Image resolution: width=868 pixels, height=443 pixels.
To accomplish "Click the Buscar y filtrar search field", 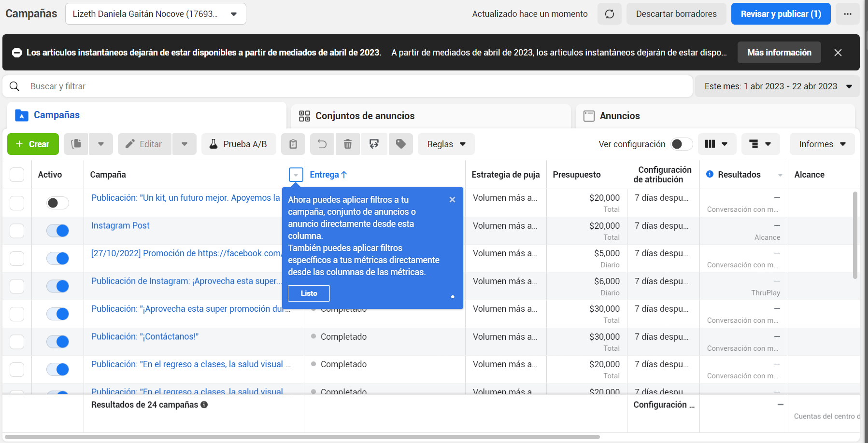I will (x=348, y=86).
